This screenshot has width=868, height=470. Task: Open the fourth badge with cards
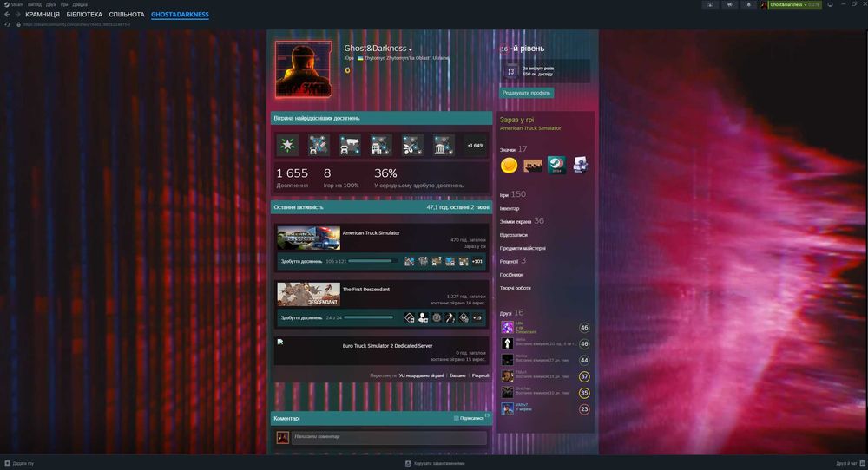pos(580,165)
